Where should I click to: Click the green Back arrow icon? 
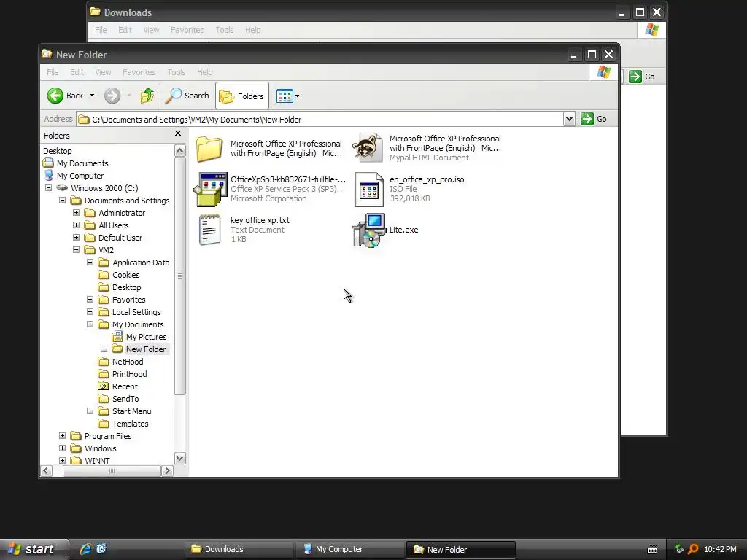(55, 96)
